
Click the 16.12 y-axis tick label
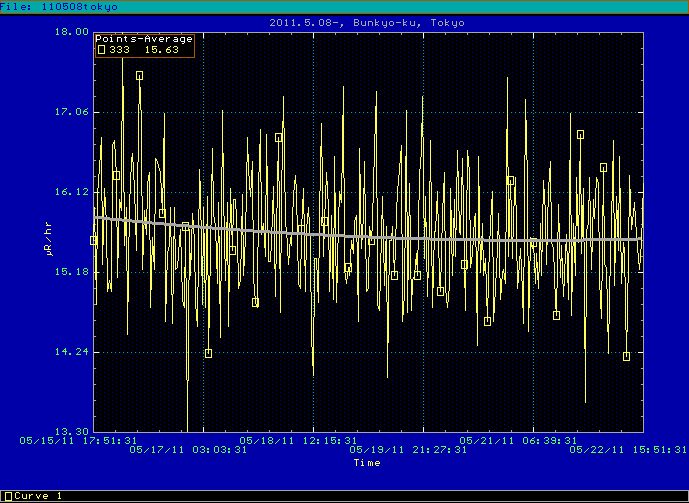tap(71, 192)
